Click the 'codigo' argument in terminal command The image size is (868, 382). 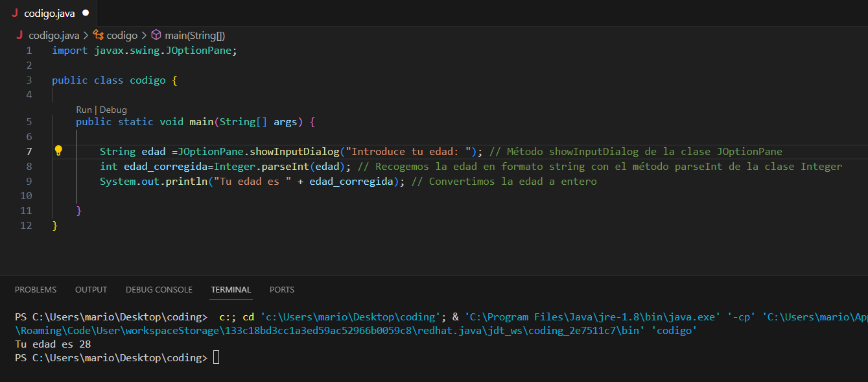[674, 331]
